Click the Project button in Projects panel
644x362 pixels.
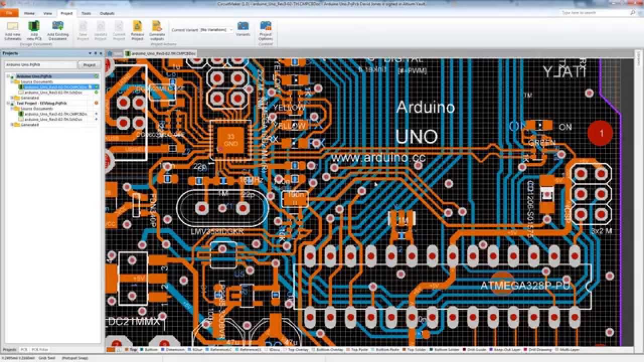[89, 65]
